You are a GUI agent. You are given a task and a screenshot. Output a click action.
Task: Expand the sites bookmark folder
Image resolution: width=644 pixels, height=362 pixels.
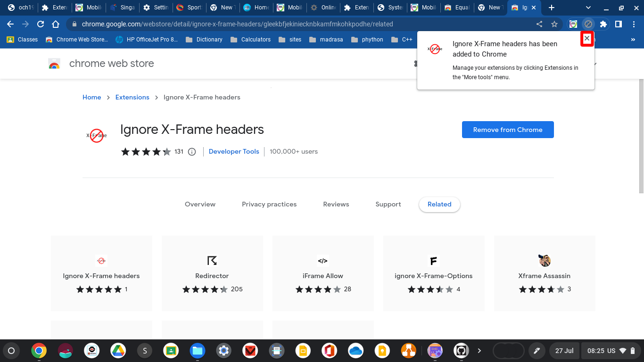coord(290,40)
